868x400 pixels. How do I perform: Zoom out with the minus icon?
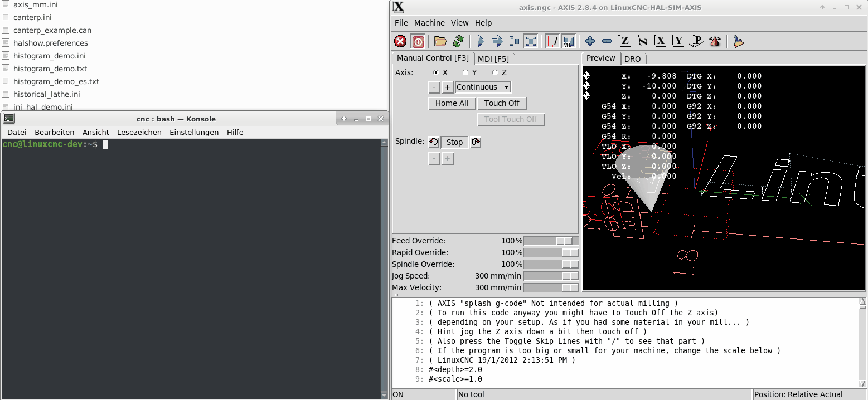(607, 41)
